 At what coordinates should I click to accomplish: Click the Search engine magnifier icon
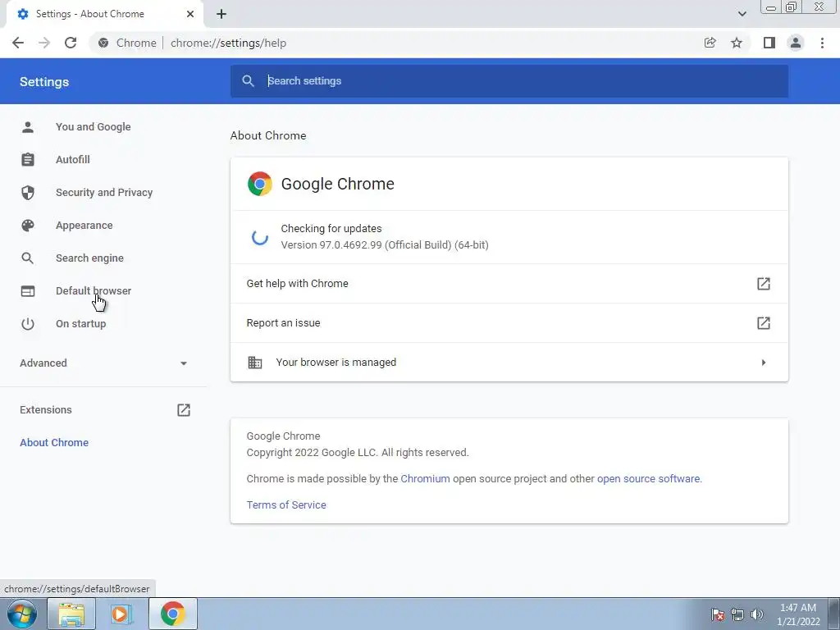click(28, 258)
